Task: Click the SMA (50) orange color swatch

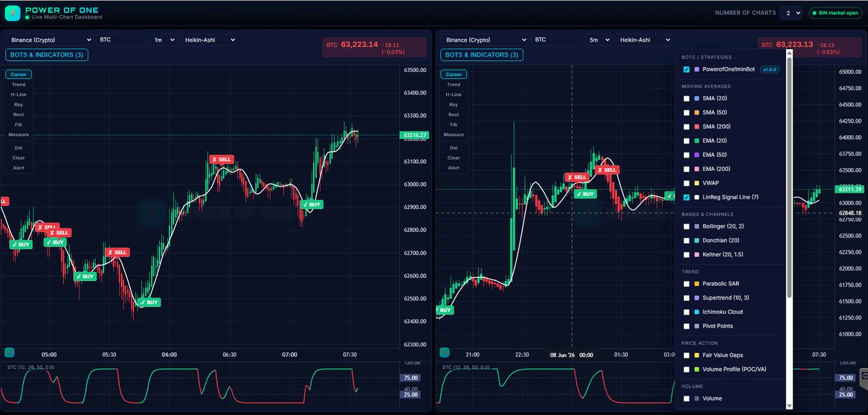Action: tap(697, 113)
